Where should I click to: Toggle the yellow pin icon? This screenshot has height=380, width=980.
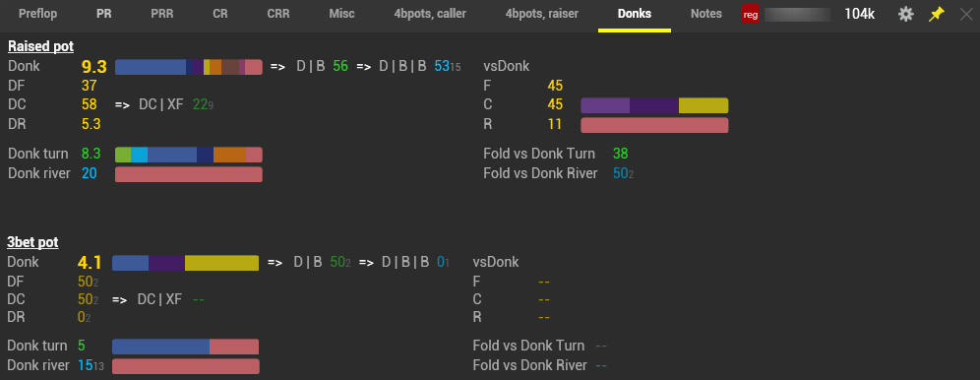pyautogui.click(x=936, y=15)
